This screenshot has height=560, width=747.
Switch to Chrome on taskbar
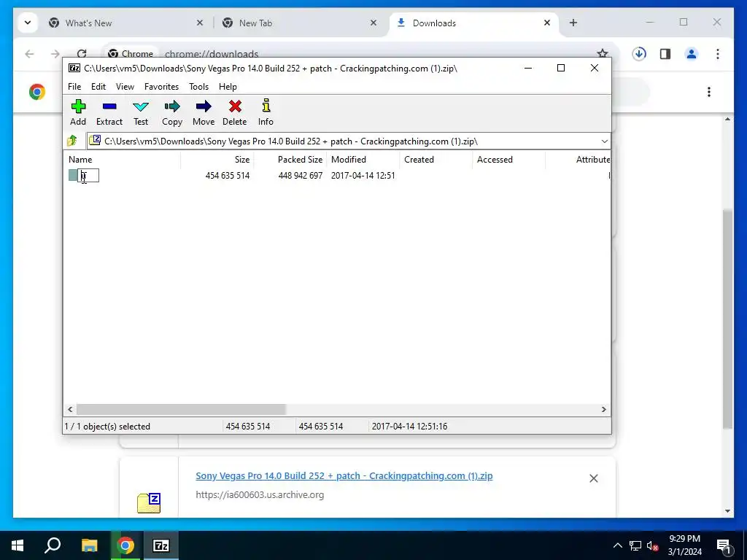(125, 545)
